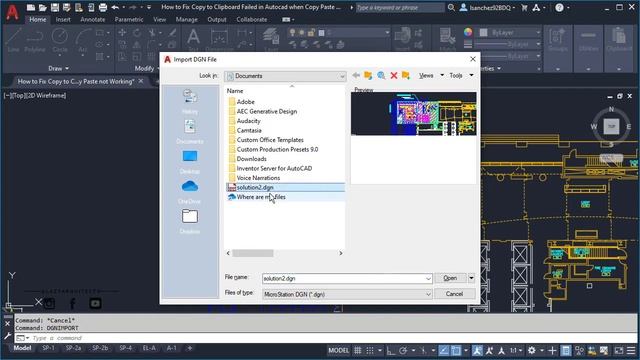Open Documents in the dialog places sidebar
Image resolution: width=640 pixels, height=360 pixels.
pos(190,131)
